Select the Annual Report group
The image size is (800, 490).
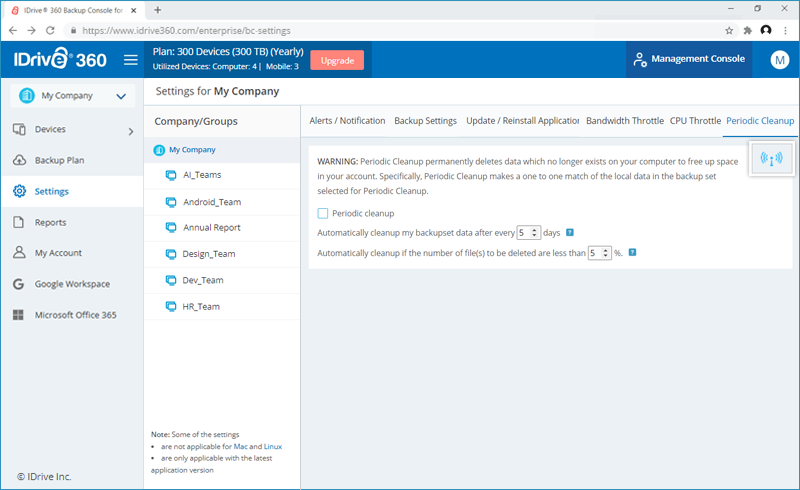coord(212,228)
